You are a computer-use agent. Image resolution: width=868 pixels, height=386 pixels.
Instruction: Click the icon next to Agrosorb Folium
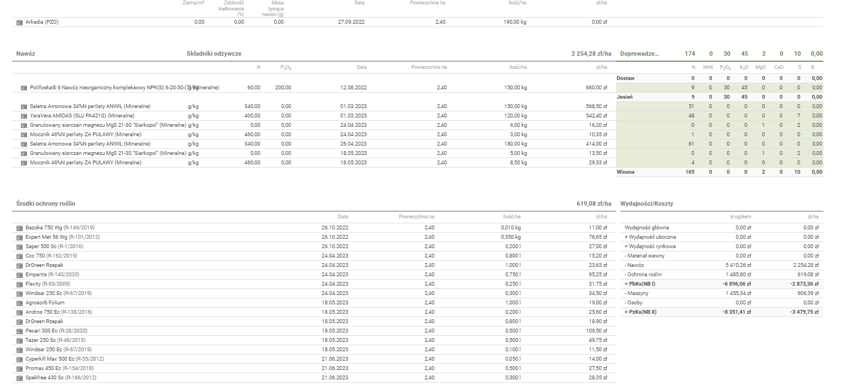[x=20, y=303]
